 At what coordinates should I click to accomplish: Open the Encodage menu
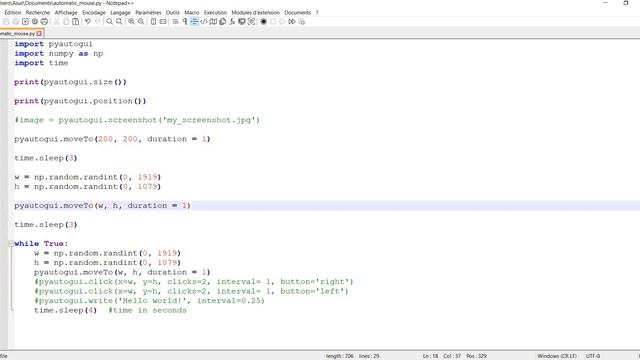point(94,13)
